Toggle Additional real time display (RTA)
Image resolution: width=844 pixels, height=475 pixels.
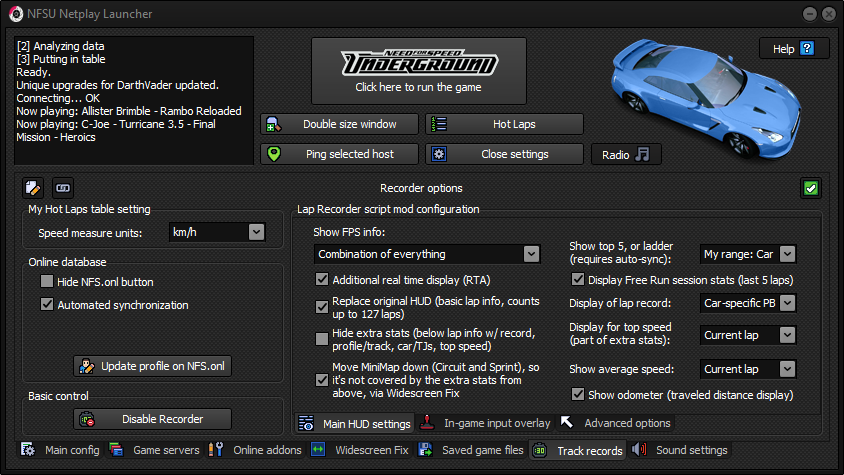pos(322,280)
